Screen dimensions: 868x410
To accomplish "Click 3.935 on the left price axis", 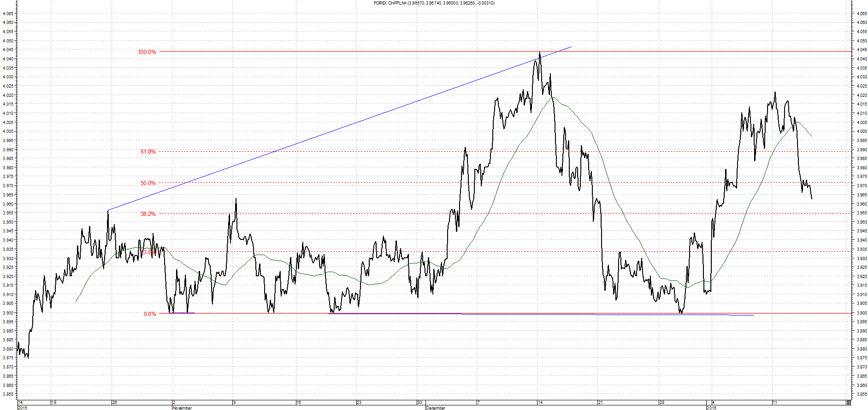I will click(x=8, y=250).
